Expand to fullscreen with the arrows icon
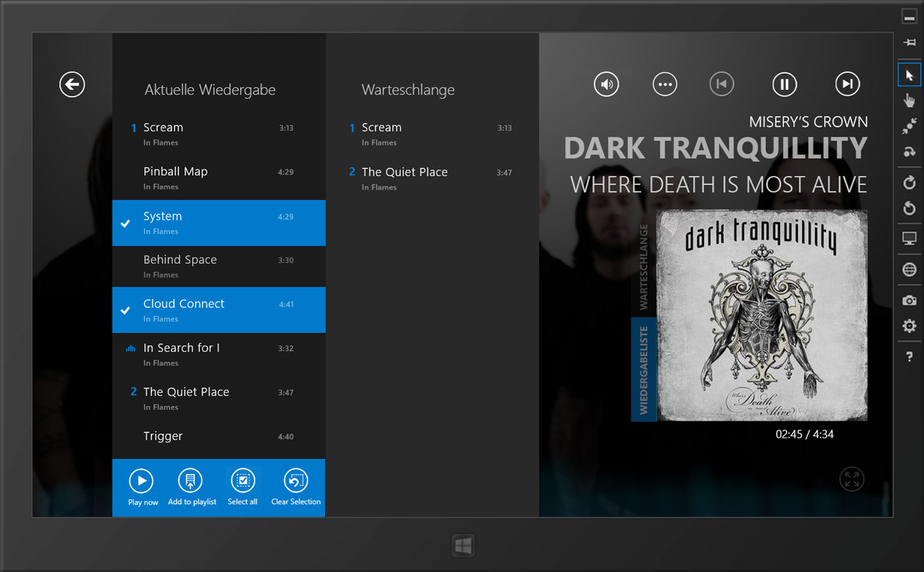The image size is (924, 572). pyautogui.click(x=852, y=479)
